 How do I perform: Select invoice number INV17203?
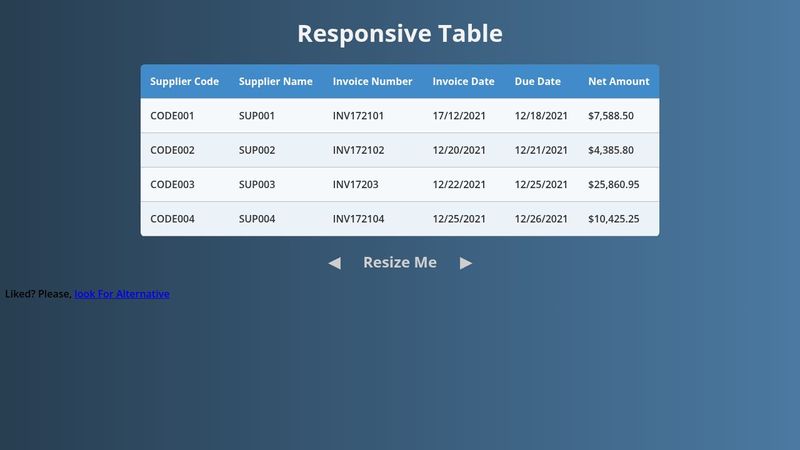click(x=356, y=184)
